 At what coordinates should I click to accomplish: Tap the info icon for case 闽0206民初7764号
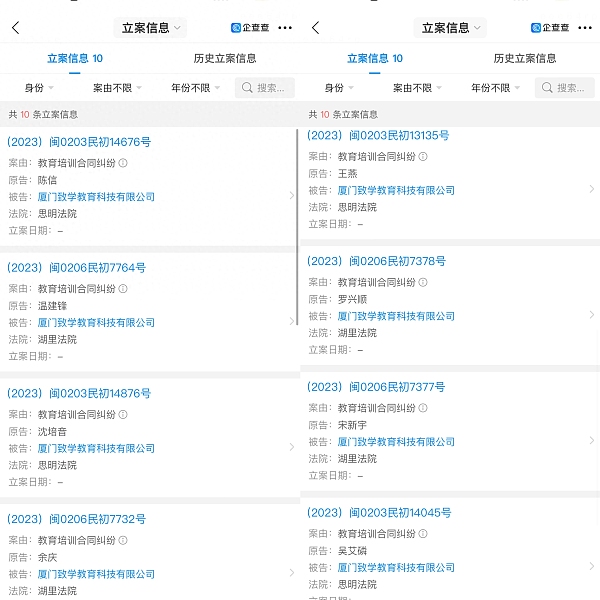point(123,289)
